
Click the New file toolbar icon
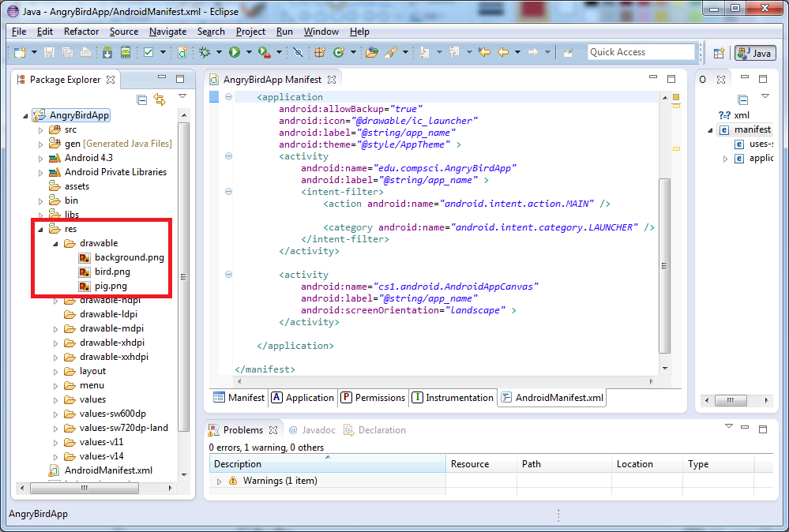pyautogui.click(x=20, y=53)
